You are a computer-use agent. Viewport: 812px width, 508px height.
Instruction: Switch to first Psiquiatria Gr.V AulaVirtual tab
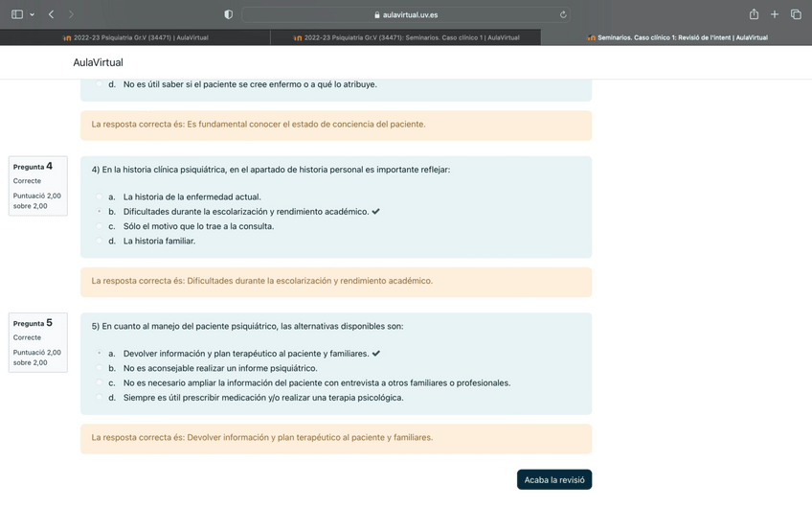[x=135, y=37]
